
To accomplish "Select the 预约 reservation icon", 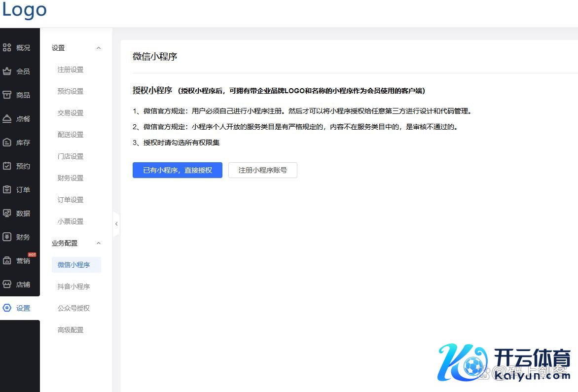I will 7,166.
